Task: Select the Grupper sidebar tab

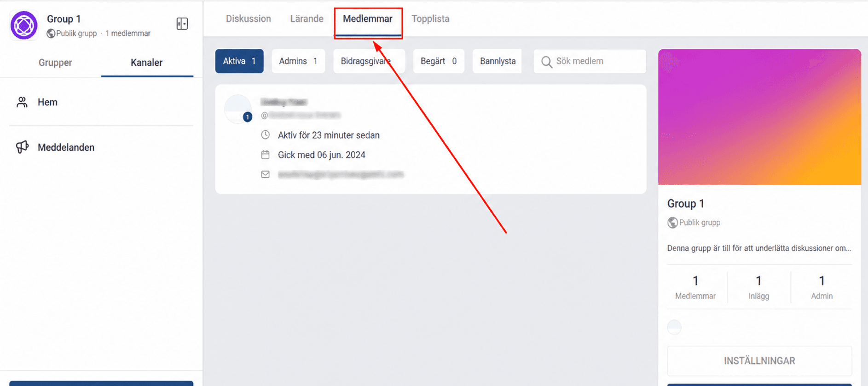Action: click(55, 63)
